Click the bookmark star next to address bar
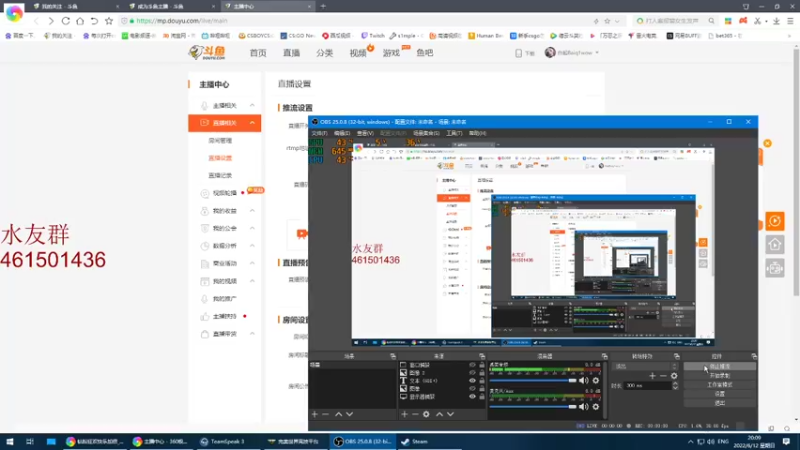The width and height of the screenshot is (800, 450). click(109, 21)
